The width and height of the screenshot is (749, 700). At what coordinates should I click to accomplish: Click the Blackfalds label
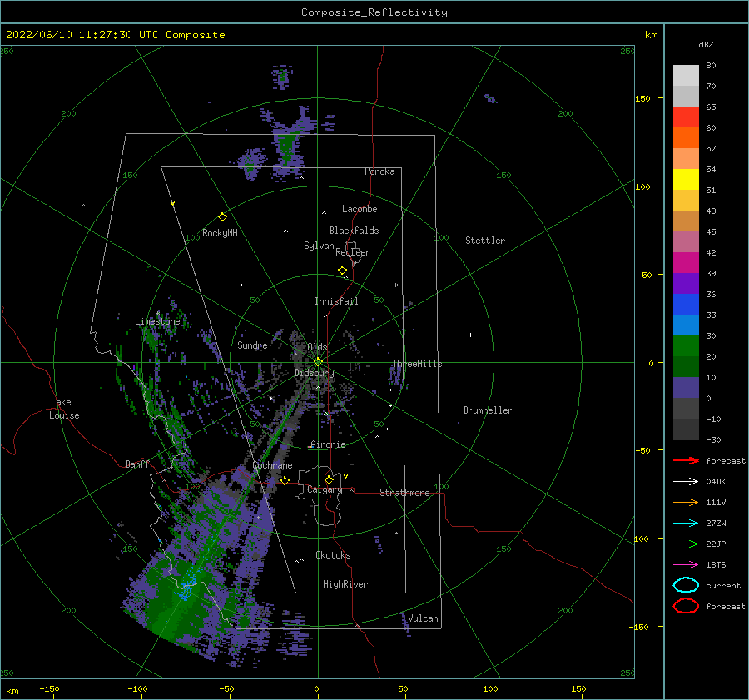point(354,231)
